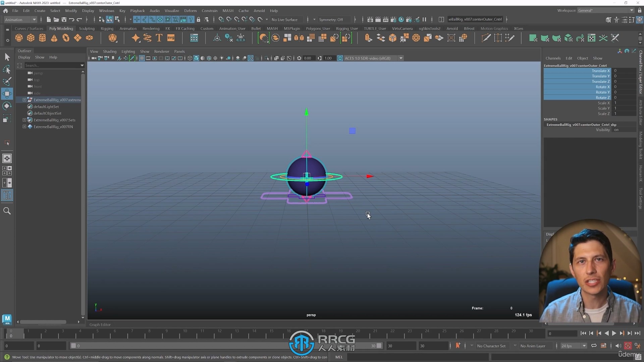Viewport: 644px width, 362px height.
Task: Jump to the start of the playback range
Action: click(x=583, y=333)
